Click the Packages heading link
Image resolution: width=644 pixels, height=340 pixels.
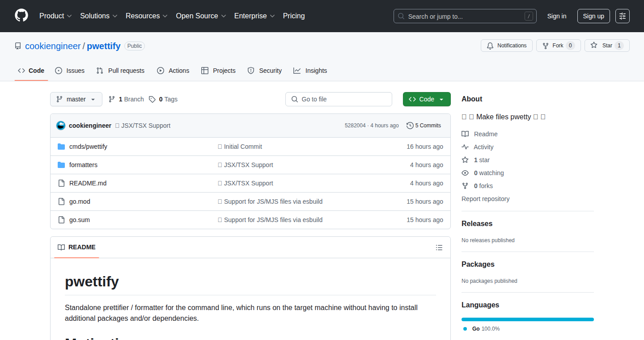pyautogui.click(x=478, y=264)
